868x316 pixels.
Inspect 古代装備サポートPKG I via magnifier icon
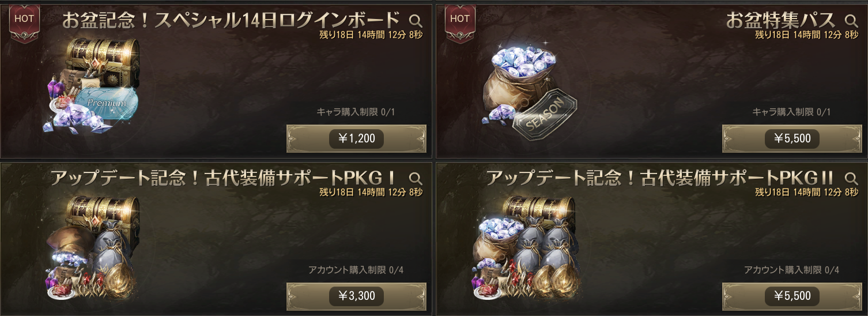[x=416, y=178]
